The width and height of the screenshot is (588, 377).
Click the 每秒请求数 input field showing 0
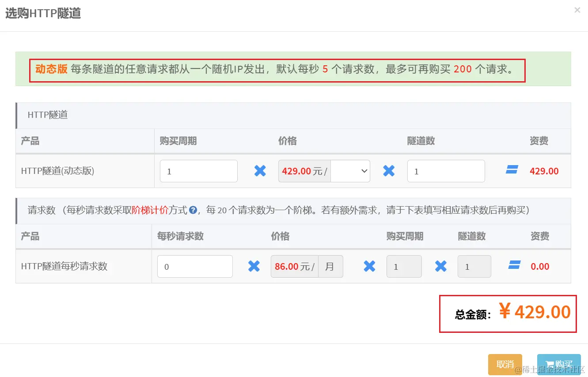tap(195, 267)
